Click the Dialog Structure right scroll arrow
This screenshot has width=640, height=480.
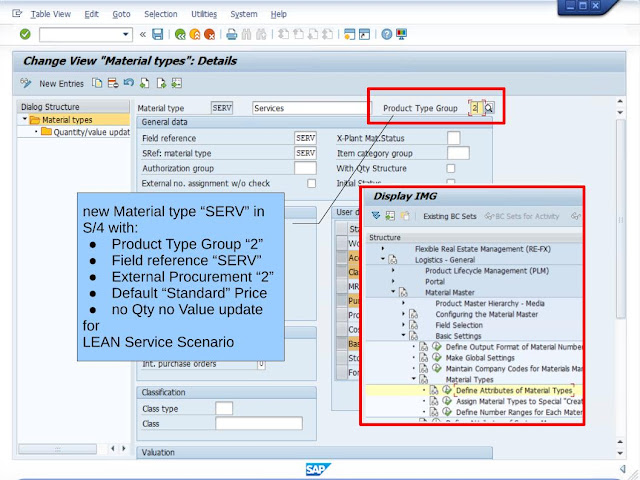point(124,448)
